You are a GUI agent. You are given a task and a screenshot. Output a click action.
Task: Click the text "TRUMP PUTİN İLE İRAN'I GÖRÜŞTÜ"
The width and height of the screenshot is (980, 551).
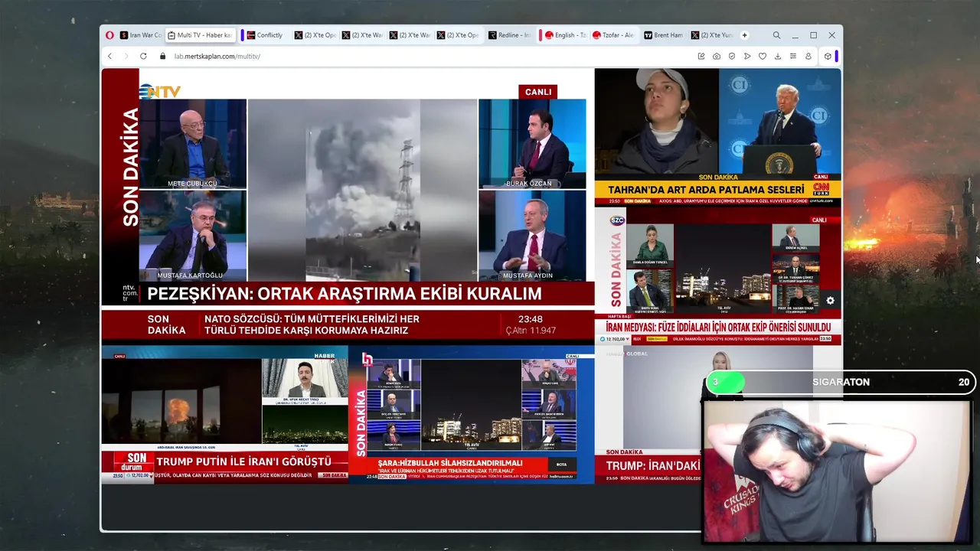243,461
